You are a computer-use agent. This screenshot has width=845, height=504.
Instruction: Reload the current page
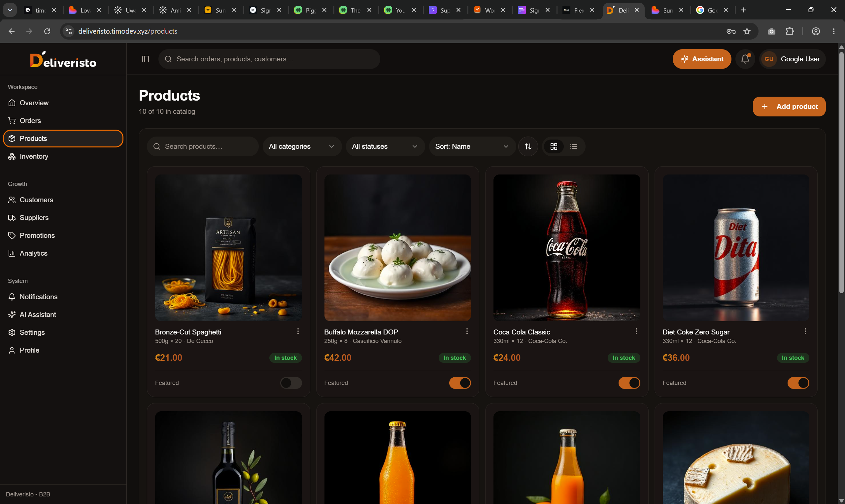click(47, 31)
